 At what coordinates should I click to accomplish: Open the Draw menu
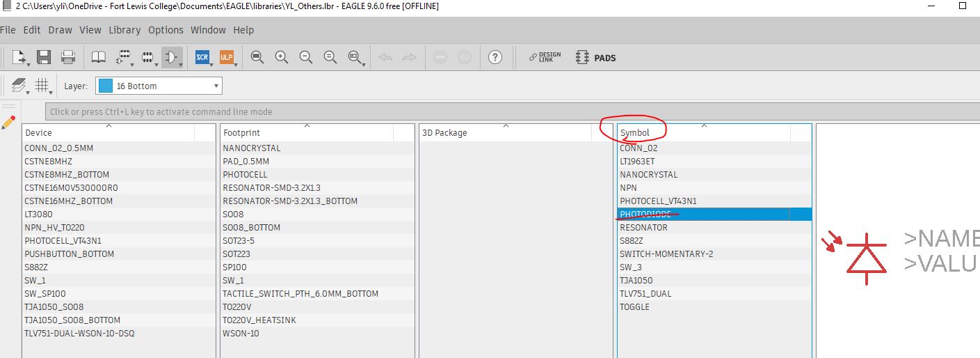click(x=61, y=30)
